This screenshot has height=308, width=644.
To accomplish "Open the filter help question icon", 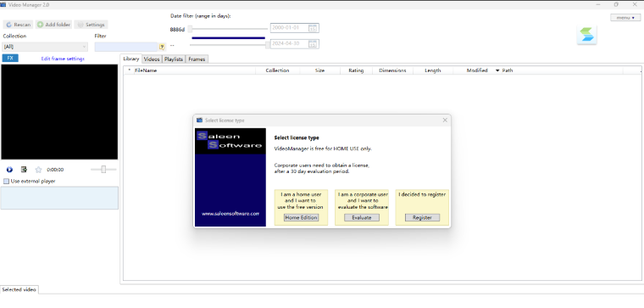I will (162, 47).
